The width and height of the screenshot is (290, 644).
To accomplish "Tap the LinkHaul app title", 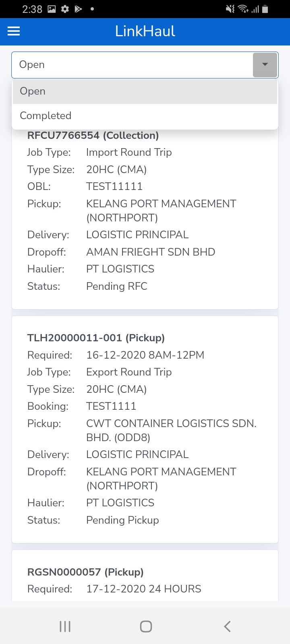I will tap(145, 31).
